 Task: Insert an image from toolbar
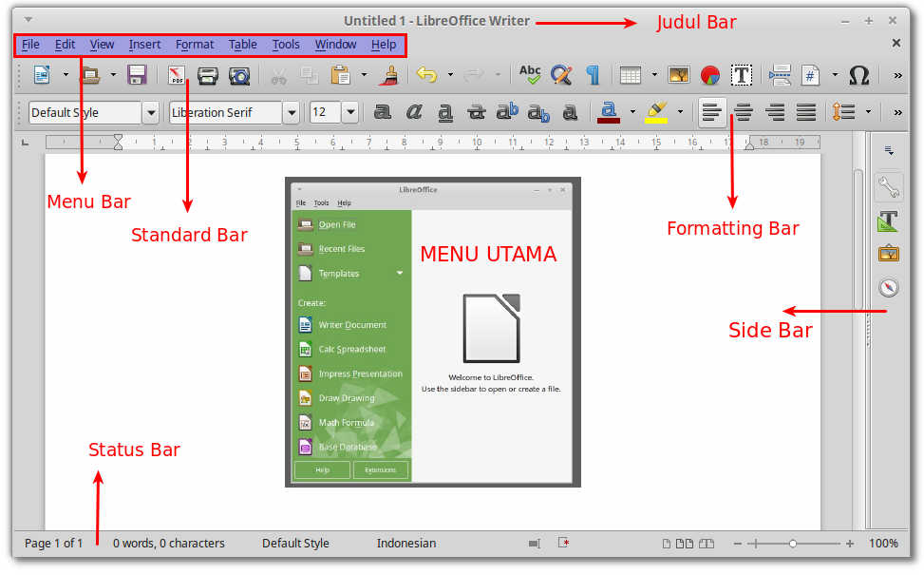tap(678, 75)
